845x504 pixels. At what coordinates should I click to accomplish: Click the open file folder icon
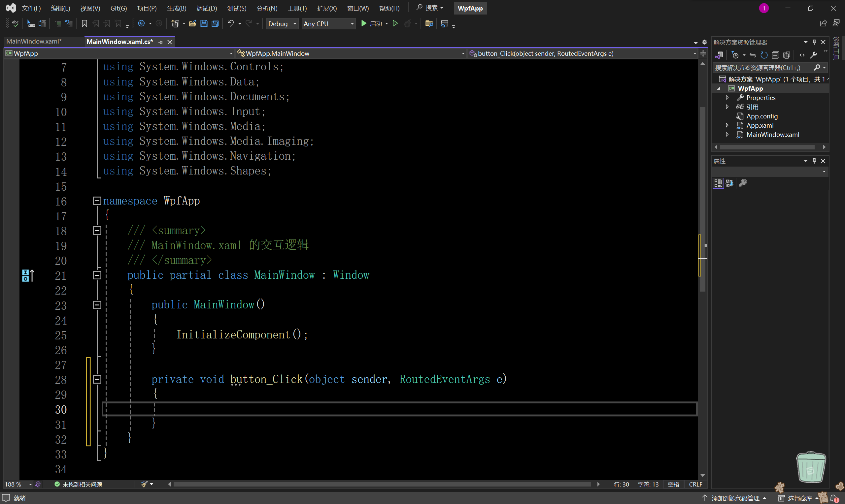[193, 23]
